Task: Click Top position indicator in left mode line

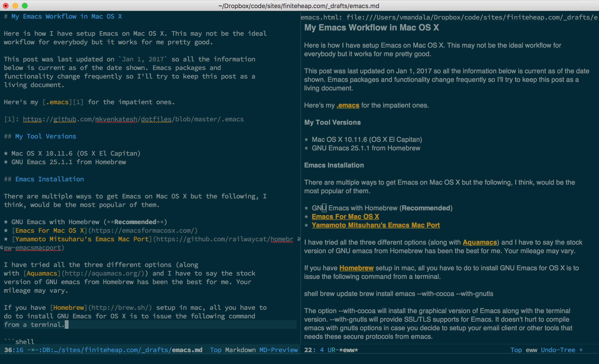Action: pos(216,350)
